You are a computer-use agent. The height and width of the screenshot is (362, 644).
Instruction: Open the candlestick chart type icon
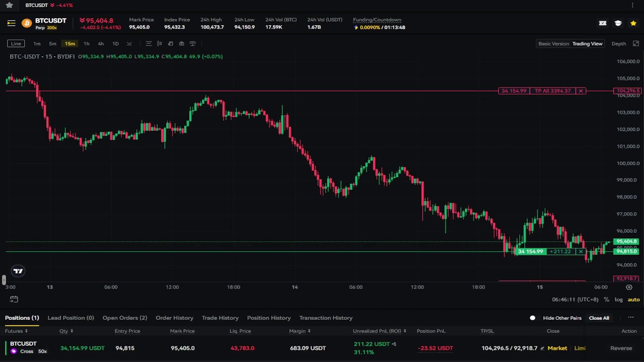(x=159, y=44)
